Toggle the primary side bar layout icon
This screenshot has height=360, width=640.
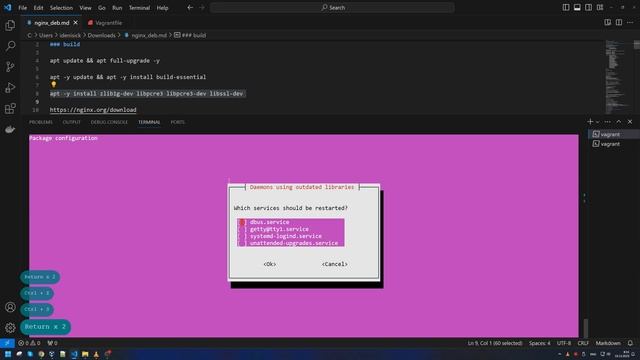pos(566,7)
